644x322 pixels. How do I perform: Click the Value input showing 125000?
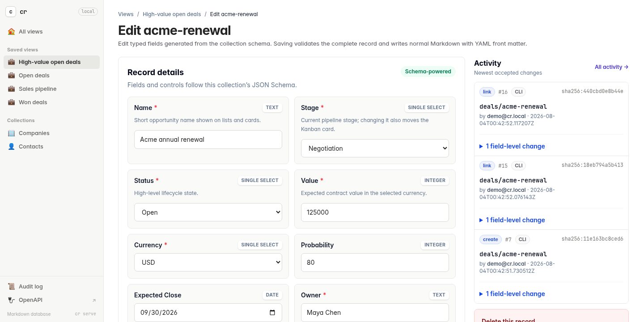coord(375,212)
